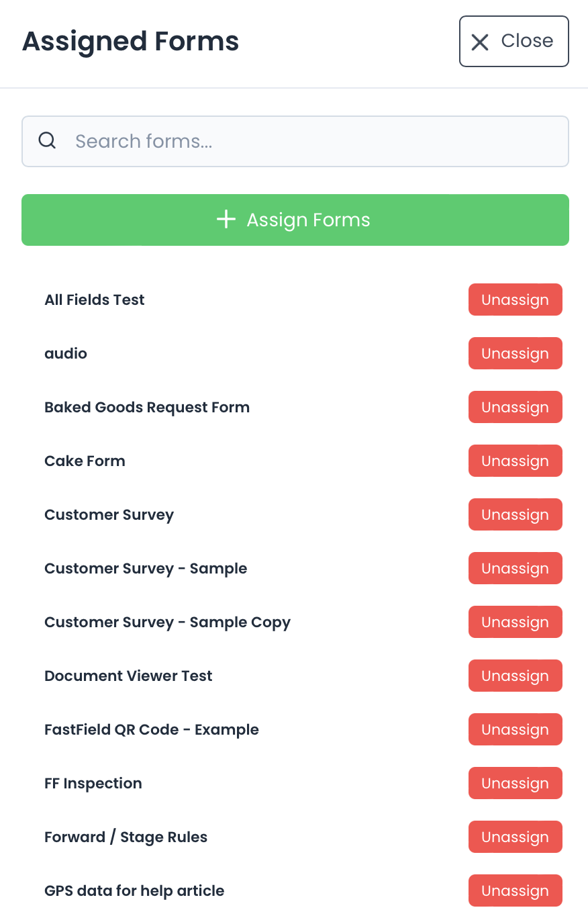The image size is (588, 916).
Task: Click the Document Viewer Test form name
Action: (x=128, y=676)
